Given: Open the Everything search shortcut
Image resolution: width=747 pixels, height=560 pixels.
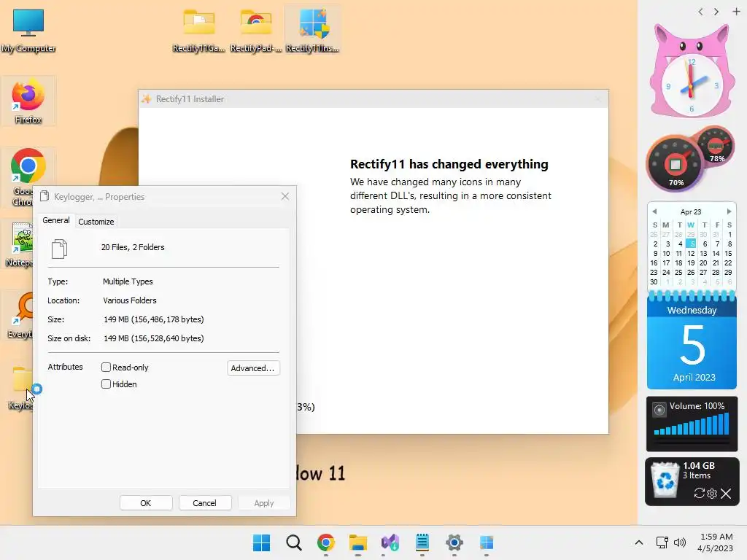Looking at the screenshot, I should [19, 315].
